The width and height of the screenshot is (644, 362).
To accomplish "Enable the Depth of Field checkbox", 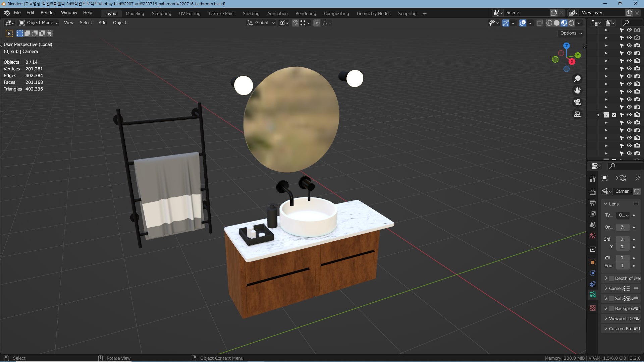I will [611, 278].
